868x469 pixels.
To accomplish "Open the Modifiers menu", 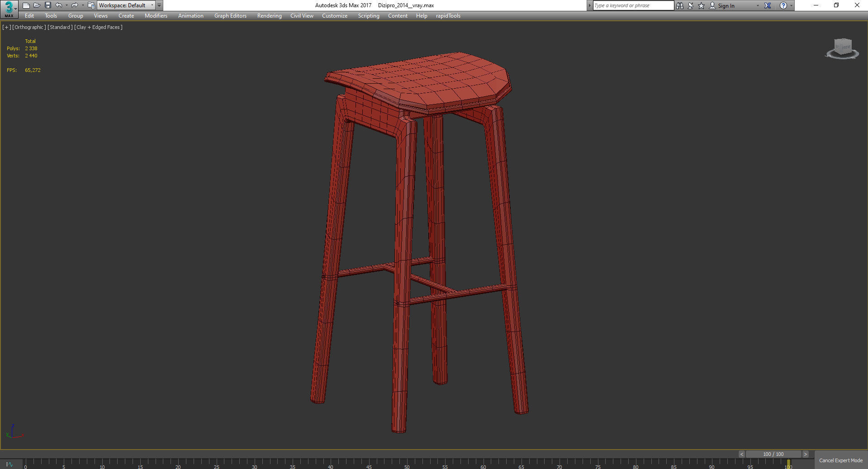I will pyautogui.click(x=156, y=16).
